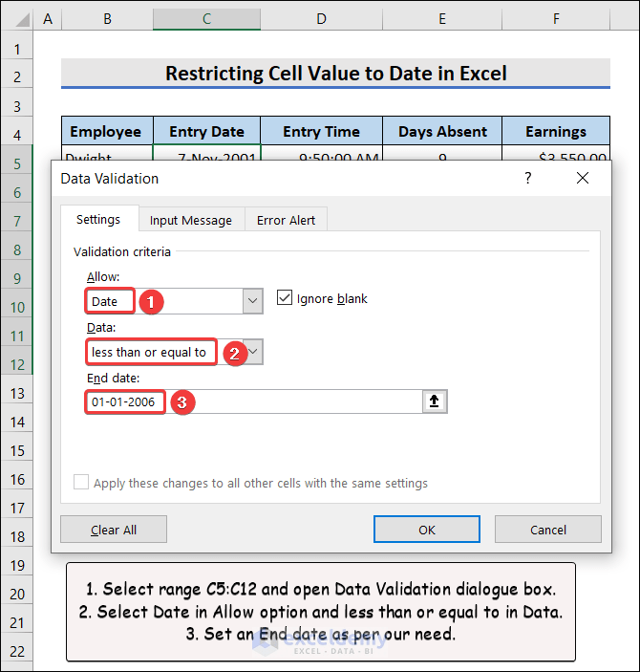Select column D header
640x672 pixels.
[x=321, y=19]
